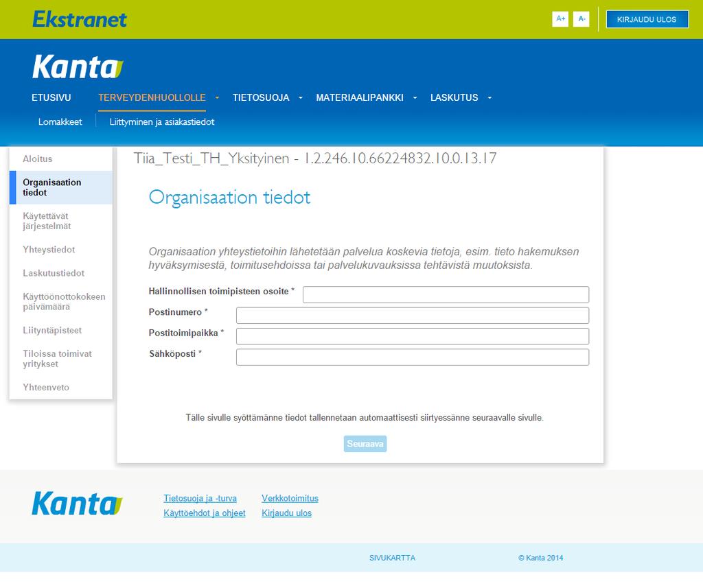The image size is (703, 588).
Task: Open Liittyminen ja asiakastiedot submenu
Action: tap(162, 122)
